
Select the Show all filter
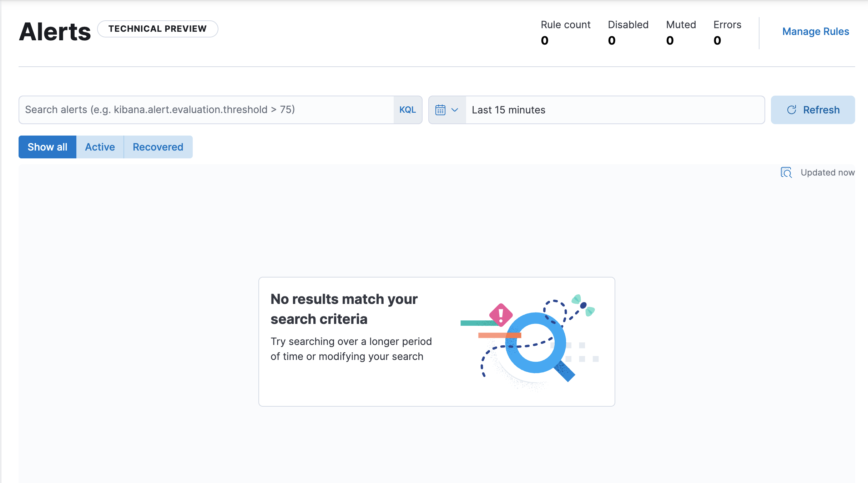pyautogui.click(x=47, y=147)
